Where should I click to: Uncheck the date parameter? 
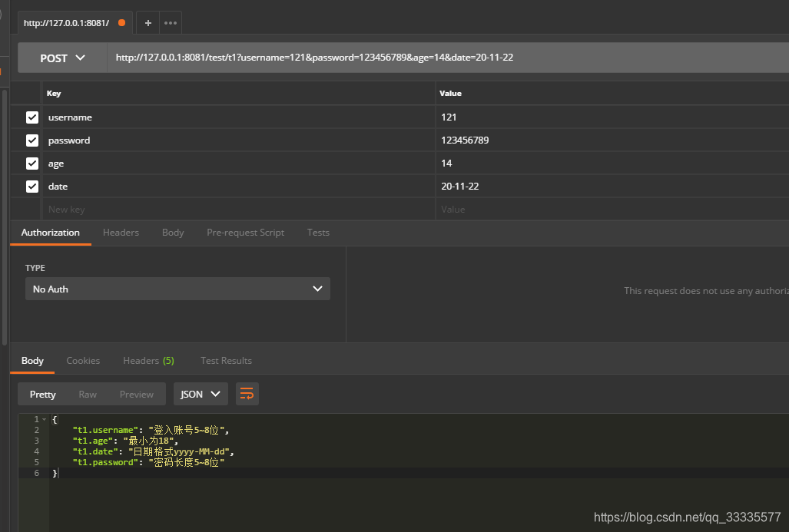click(31, 186)
